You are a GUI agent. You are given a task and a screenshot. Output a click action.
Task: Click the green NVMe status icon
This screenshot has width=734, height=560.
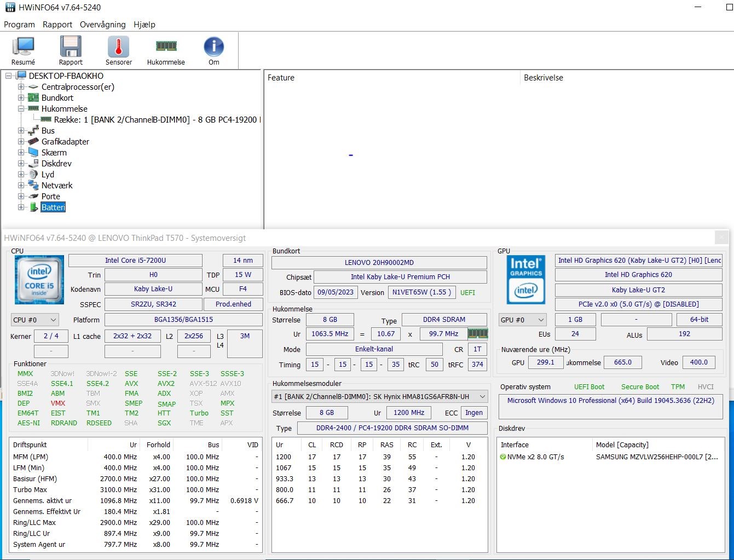[502, 457]
